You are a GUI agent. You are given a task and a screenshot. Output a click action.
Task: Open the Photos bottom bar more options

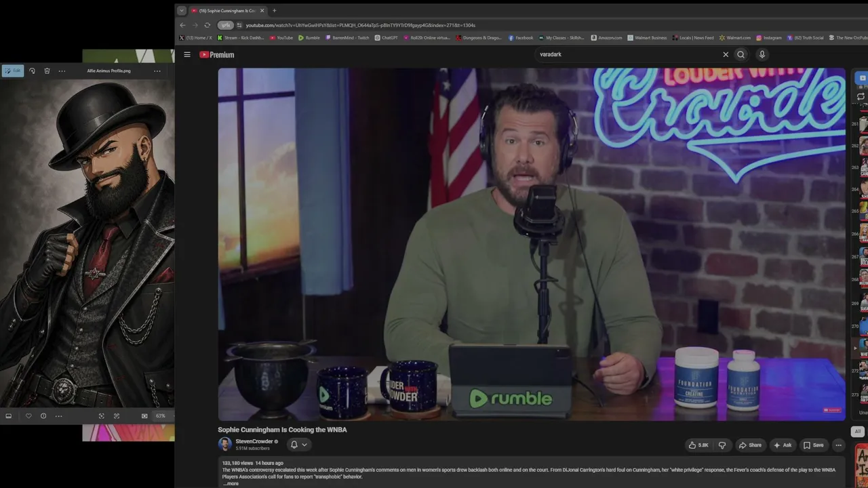(59, 416)
